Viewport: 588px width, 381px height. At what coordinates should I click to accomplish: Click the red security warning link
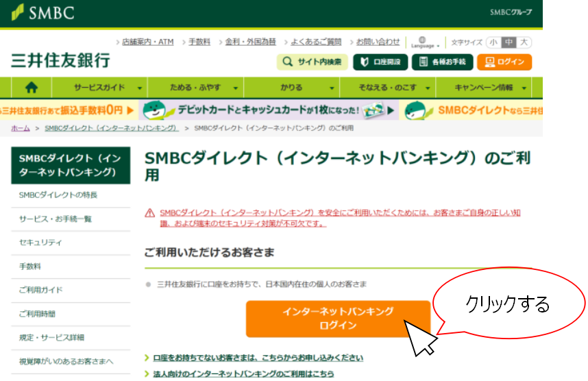click(340, 218)
